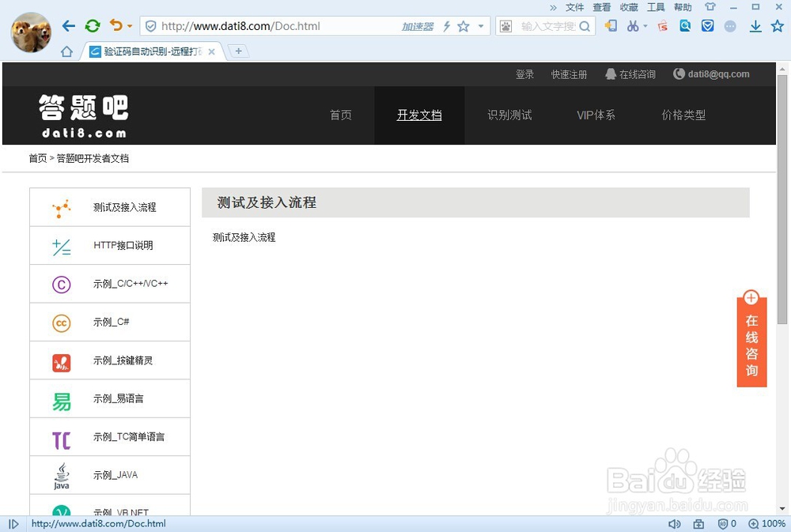
Task: Open the 文件 menu
Action: 574,7
